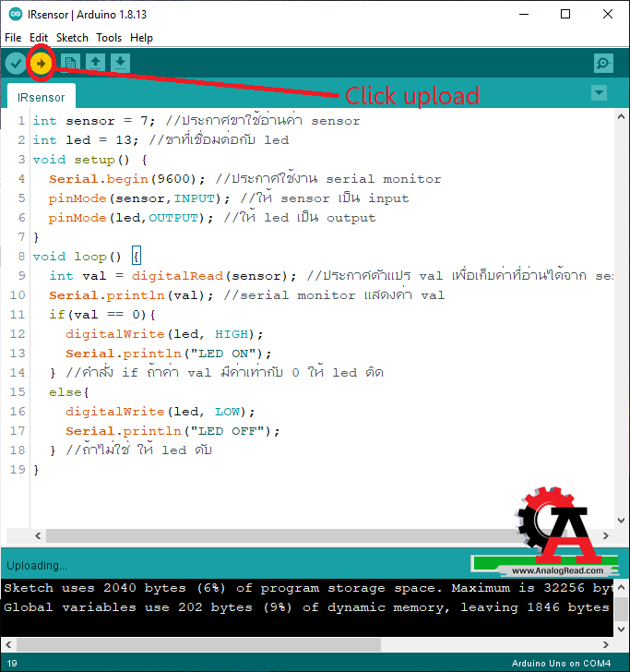Click console horizontal scrollbar right arrow

tap(606, 644)
